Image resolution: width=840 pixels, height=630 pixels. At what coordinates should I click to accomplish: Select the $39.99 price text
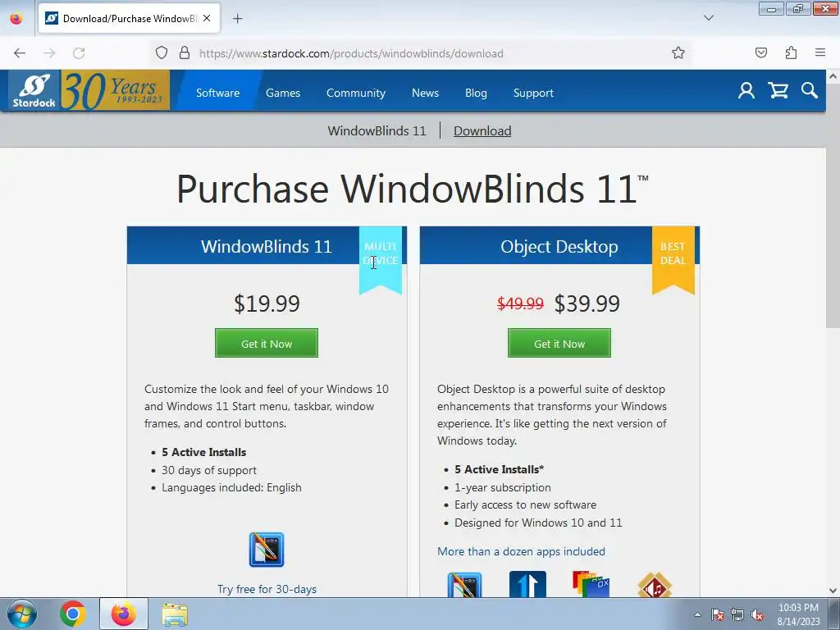587,304
